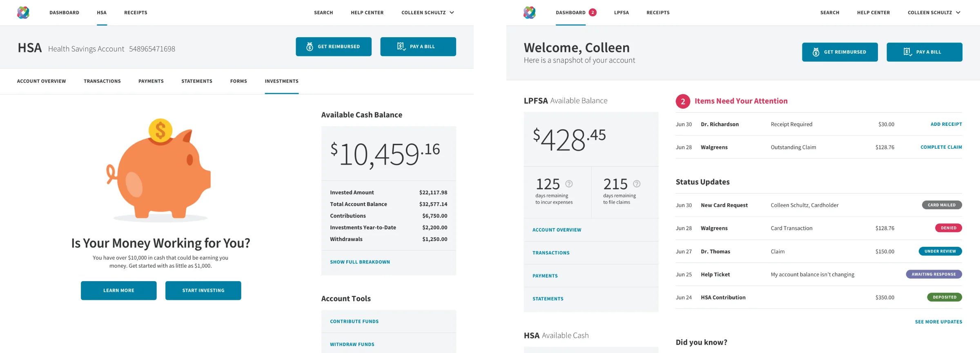Click the help icon next to 215 days remaining

pos(637,184)
